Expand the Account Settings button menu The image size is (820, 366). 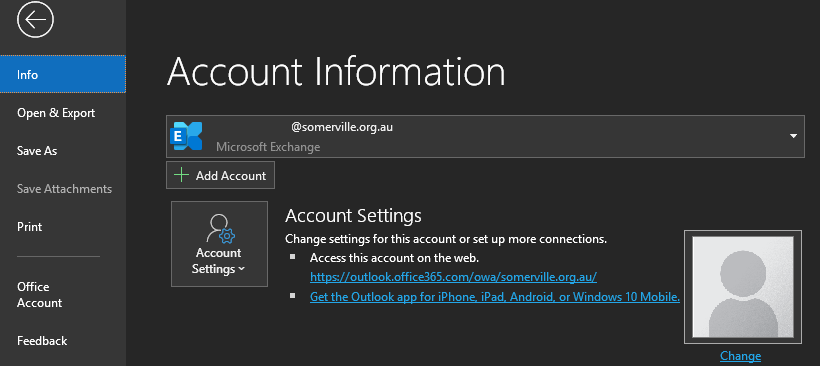point(219,244)
